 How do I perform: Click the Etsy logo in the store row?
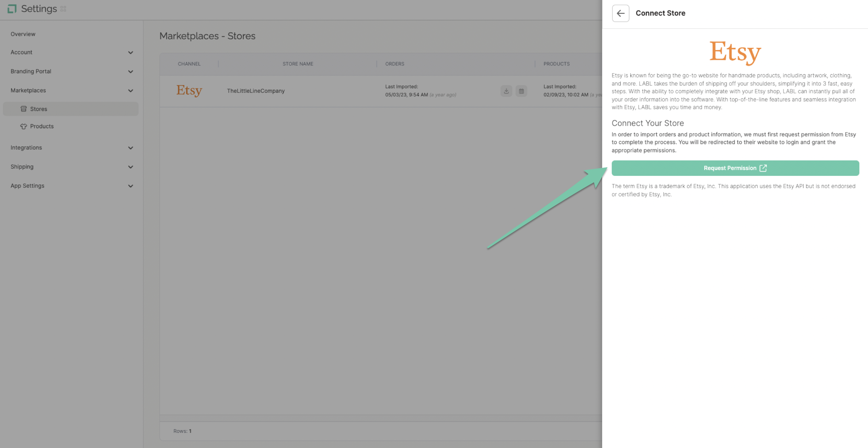(189, 91)
